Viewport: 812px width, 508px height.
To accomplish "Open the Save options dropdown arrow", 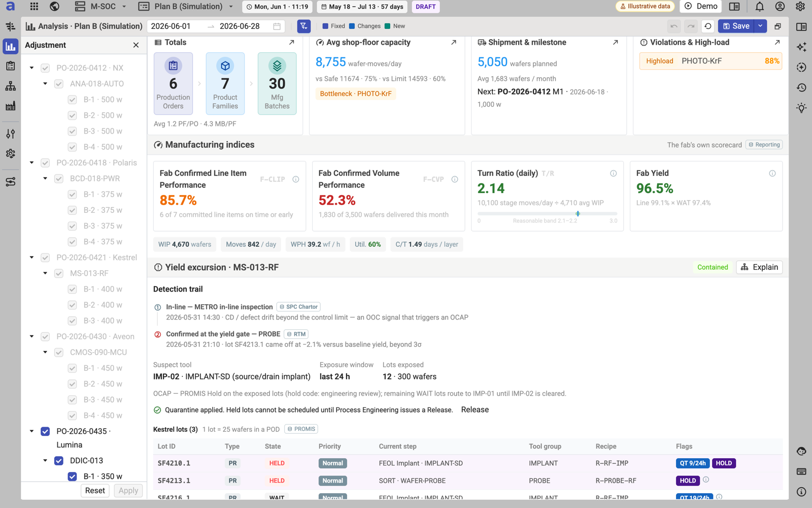I will 760,26.
